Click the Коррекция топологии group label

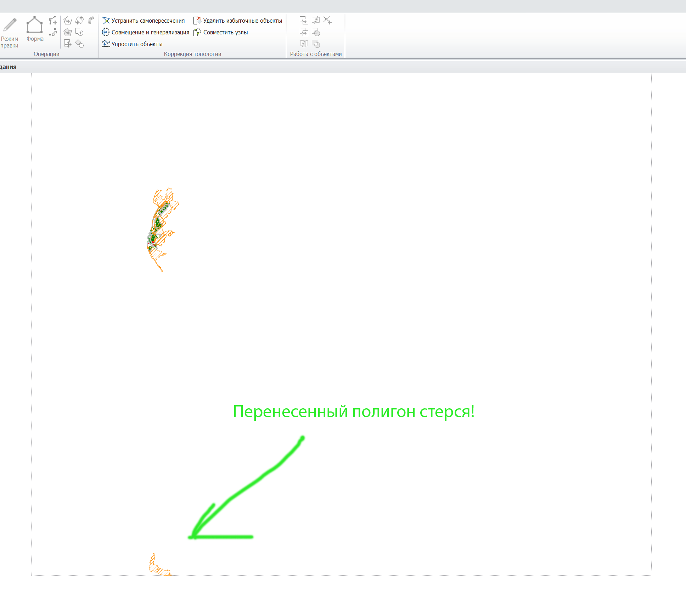192,54
